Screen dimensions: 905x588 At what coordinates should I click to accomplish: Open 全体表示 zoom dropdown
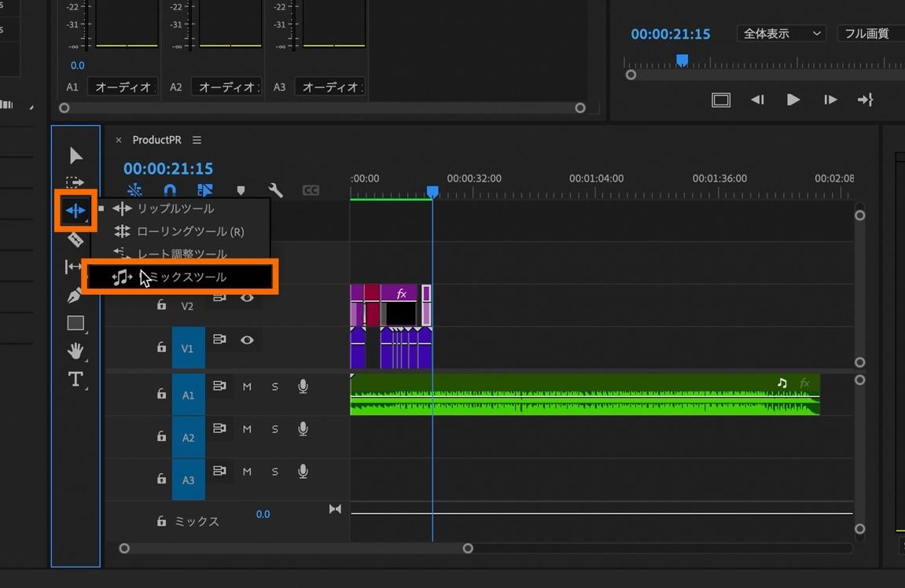click(781, 34)
